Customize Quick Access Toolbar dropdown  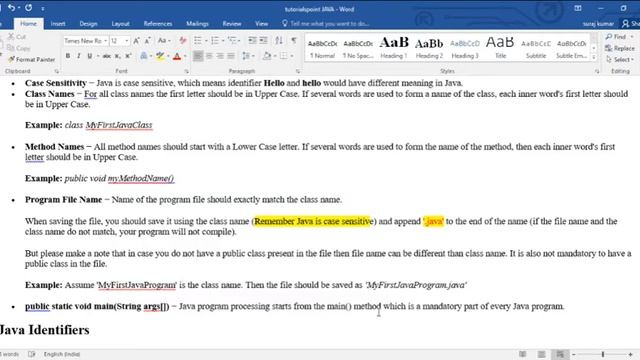[x=42, y=8]
